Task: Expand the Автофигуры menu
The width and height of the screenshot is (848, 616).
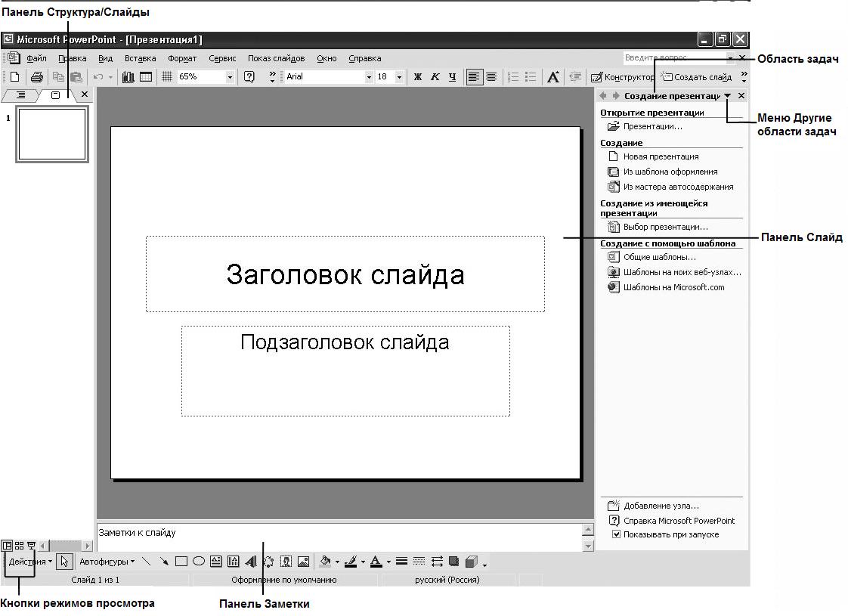Action: (107, 562)
